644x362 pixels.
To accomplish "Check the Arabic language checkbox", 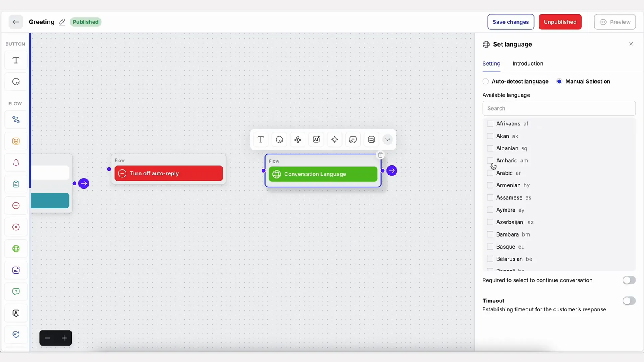I will (x=490, y=173).
